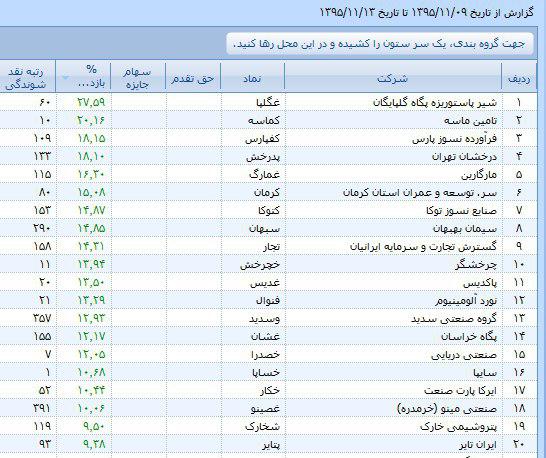This screenshot has height=458, width=546.
Task: Click symbol وسدید
Action: tap(264, 318)
